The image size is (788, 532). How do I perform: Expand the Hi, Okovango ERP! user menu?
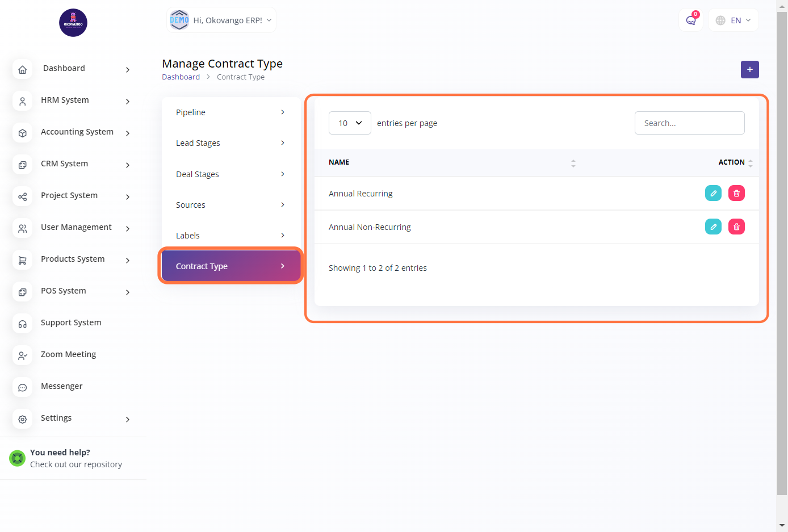click(x=221, y=20)
